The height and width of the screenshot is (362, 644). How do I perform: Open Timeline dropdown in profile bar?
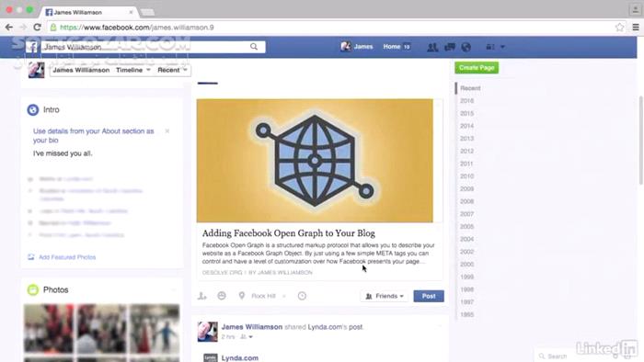[133, 70]
